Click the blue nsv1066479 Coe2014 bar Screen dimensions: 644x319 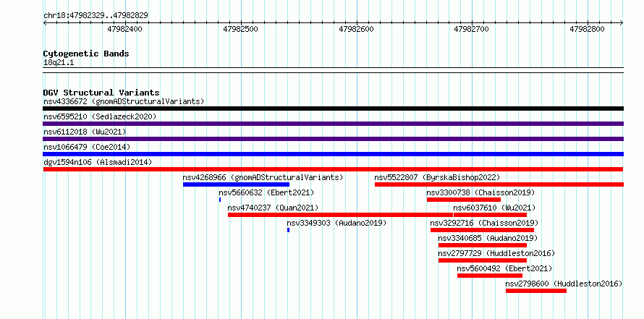[x=333, y=154]
